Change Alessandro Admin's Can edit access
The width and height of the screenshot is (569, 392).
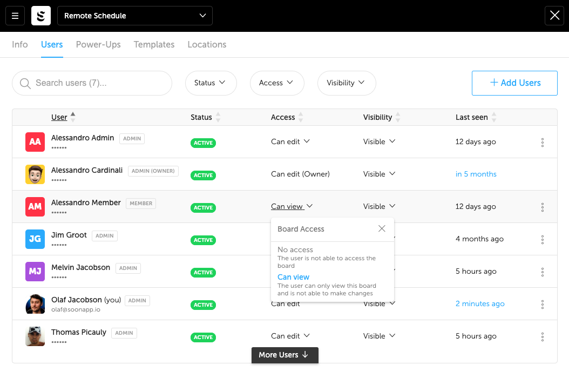click(x=290, y=141)
